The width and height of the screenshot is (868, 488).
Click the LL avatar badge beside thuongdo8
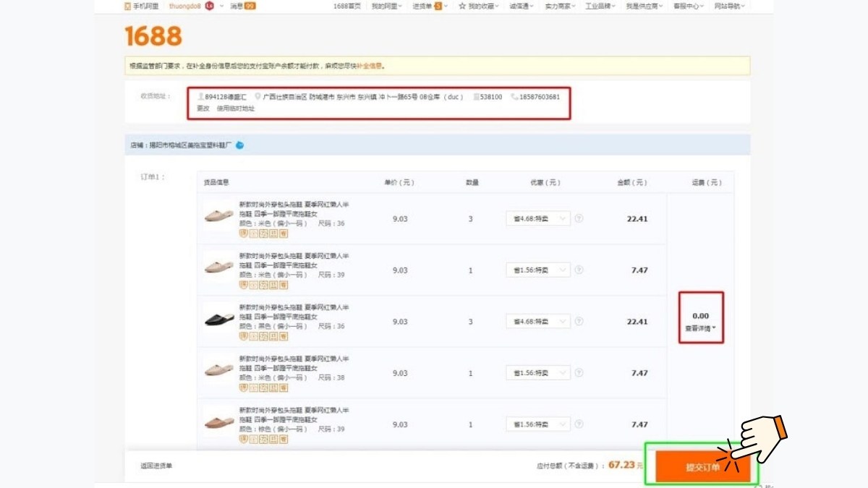point(209,6)
